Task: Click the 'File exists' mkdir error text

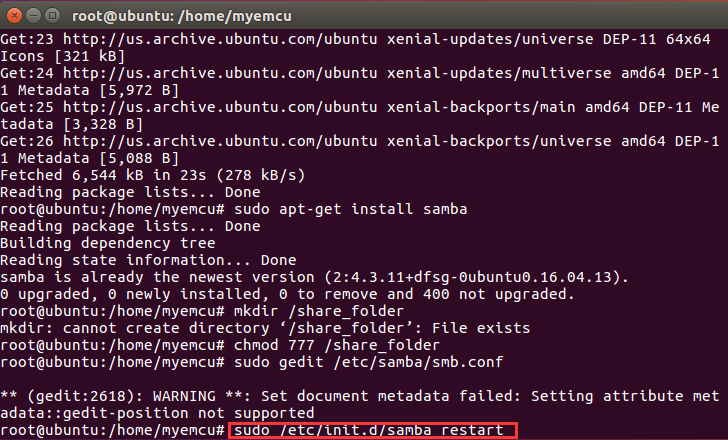Action: click(x=481, y=328)
